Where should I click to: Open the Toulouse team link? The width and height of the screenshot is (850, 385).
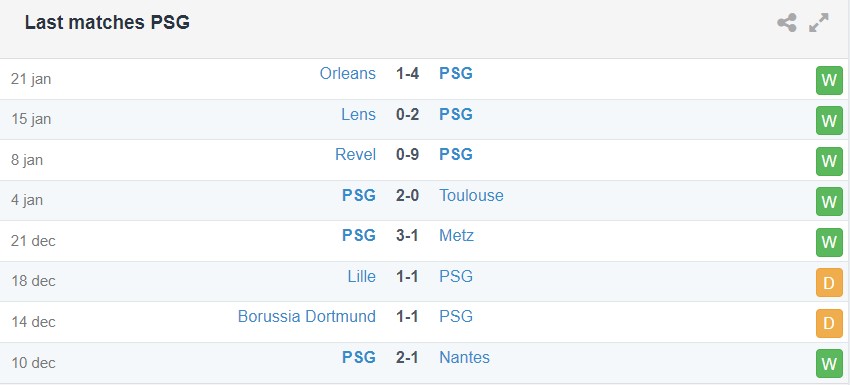471,195
